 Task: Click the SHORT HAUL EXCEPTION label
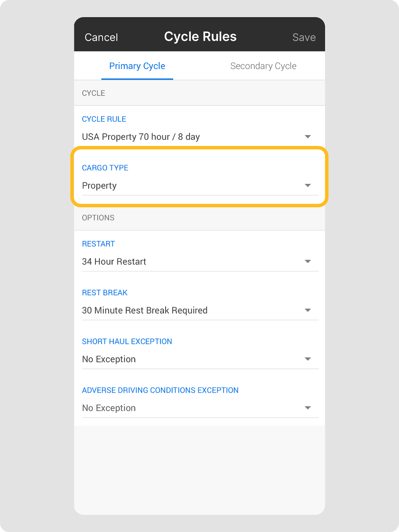coord(127,341)
